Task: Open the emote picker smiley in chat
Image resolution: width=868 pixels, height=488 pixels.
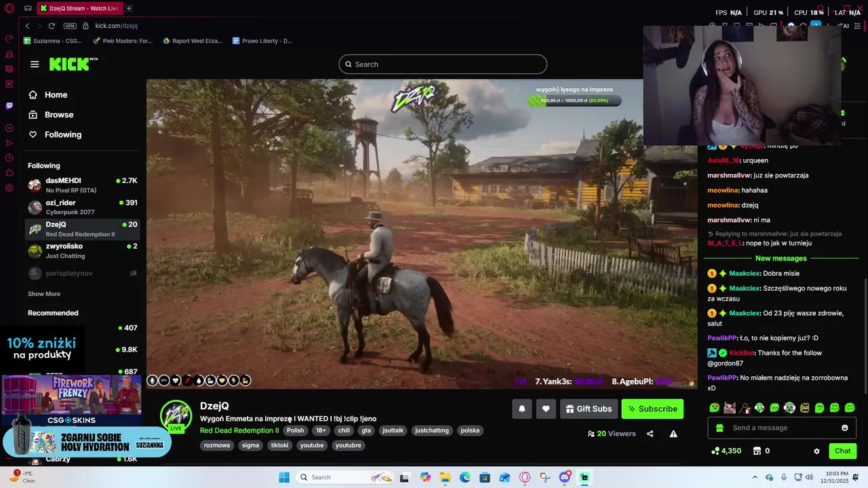Action: click(x=845, y=428)
